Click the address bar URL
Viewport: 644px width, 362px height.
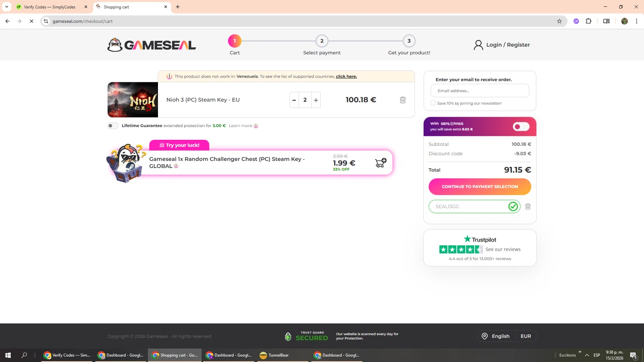coord(82,21)
